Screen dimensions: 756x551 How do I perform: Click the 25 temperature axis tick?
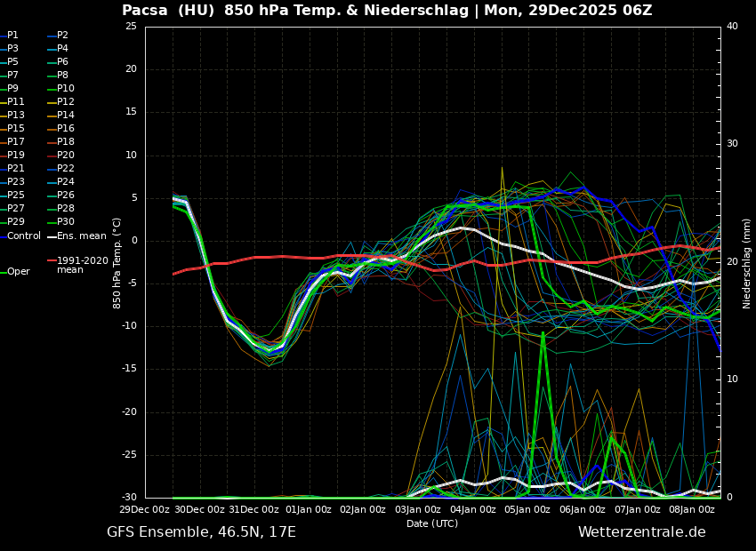pyautogui.click(x=131, y=27)
